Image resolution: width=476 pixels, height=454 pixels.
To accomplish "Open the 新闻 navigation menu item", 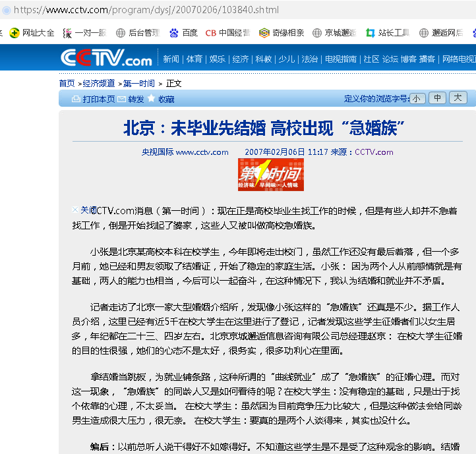I will click(171, 59).
